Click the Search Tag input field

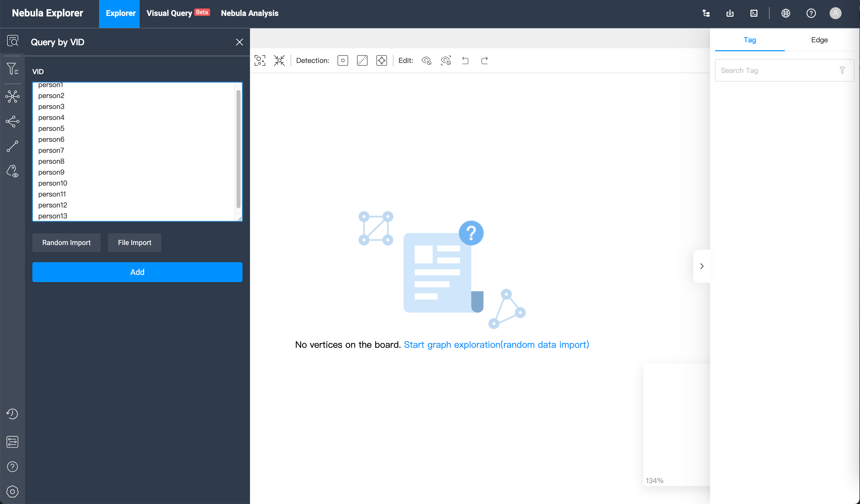pos(784,70)
